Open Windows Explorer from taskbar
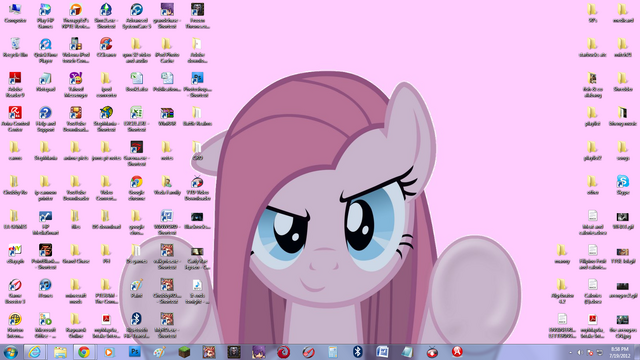The height and width of the screenshot is (360, 640). tap(60, 352)
